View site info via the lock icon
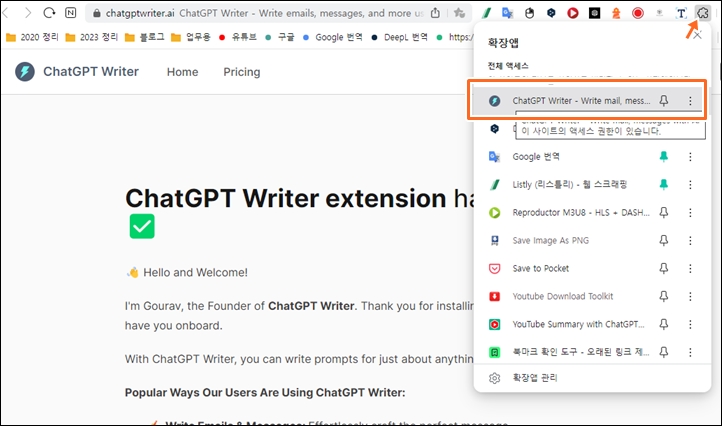Screen dimensions: 722x426 point(97,13)
